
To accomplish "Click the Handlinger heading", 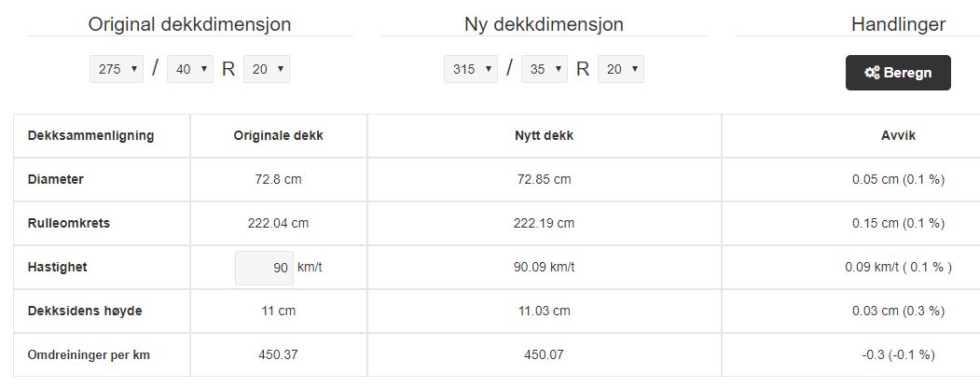I will [898, 24].
